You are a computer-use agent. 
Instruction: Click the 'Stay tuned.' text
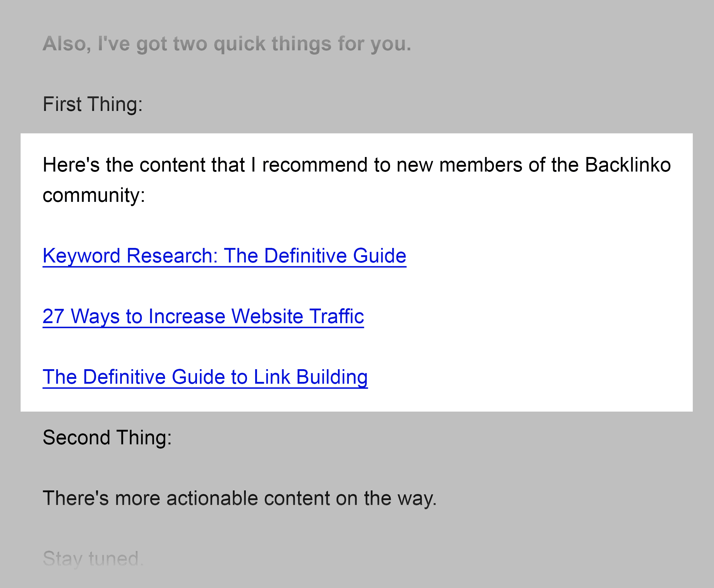pos(93,559)
